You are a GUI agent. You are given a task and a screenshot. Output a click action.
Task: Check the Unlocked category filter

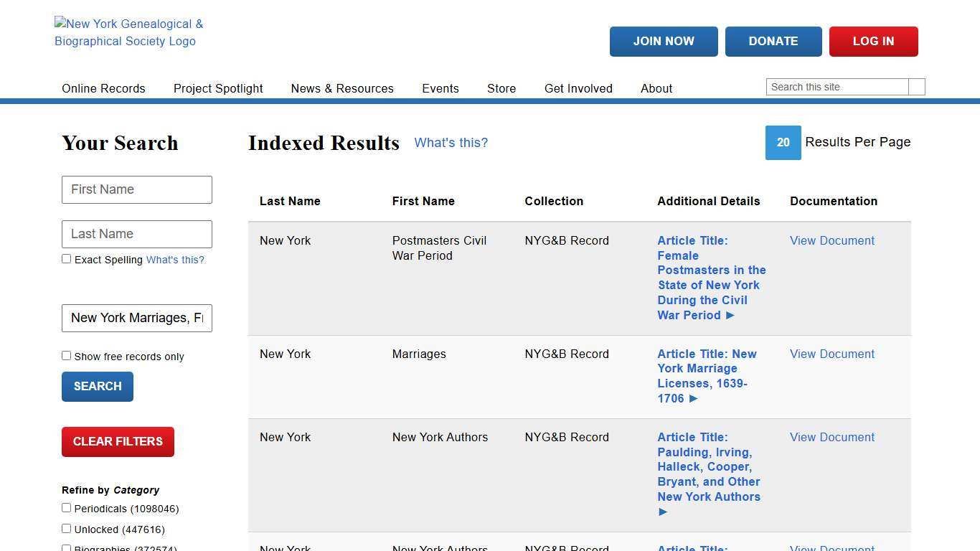66,528
